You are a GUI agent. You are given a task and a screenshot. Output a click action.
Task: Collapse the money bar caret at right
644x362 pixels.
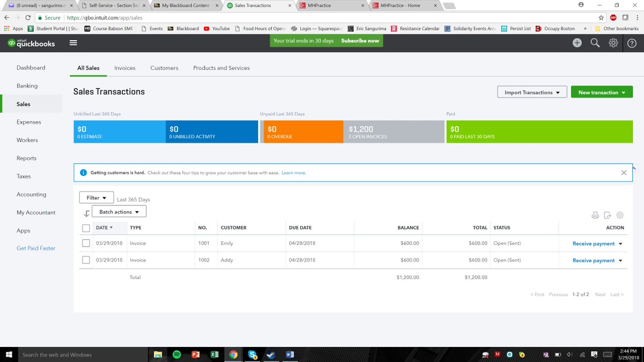click(x=634, y=168)
